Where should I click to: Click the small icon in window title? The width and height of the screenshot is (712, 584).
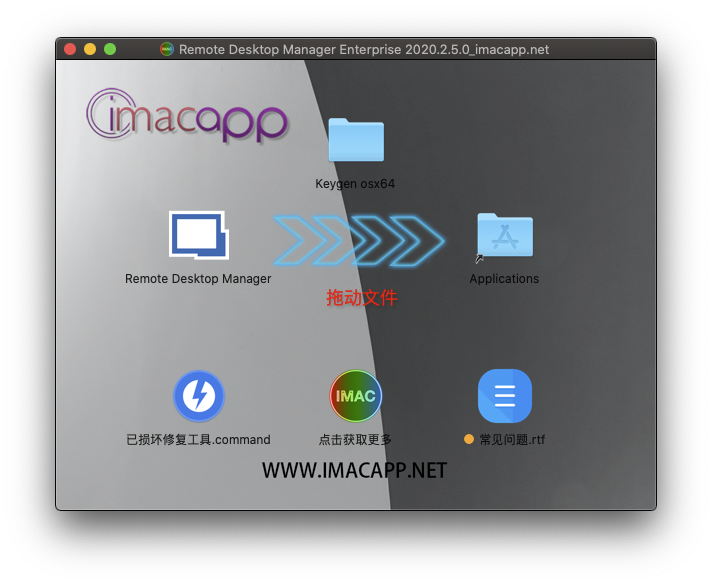(x=167, y=49)
